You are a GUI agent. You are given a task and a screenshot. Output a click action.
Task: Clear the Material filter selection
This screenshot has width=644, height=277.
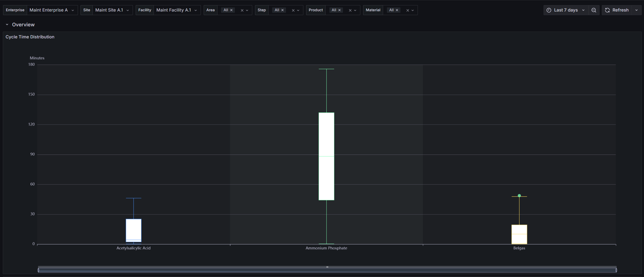[407, 10]
